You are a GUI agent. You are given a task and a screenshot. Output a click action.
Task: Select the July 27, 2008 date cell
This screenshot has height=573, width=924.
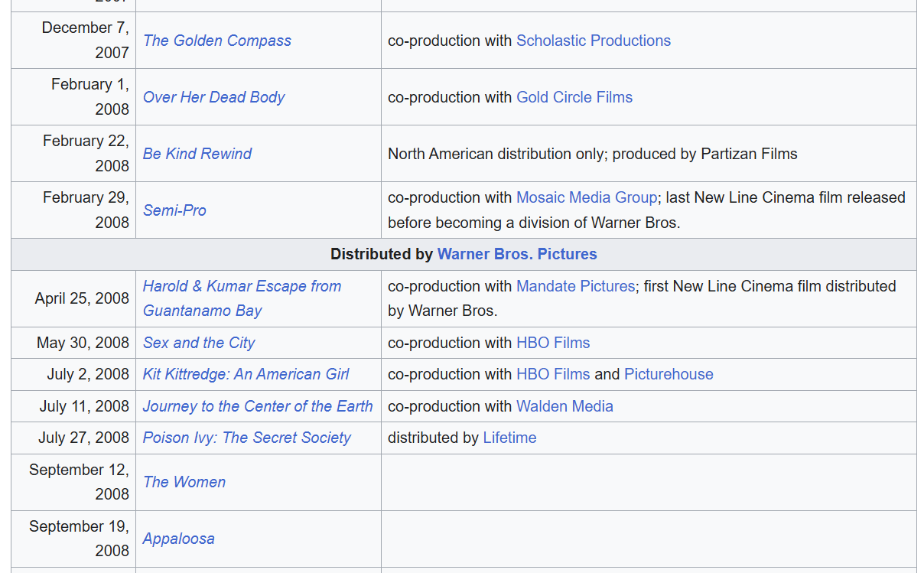pyautogui.click(x=73, y=438)
